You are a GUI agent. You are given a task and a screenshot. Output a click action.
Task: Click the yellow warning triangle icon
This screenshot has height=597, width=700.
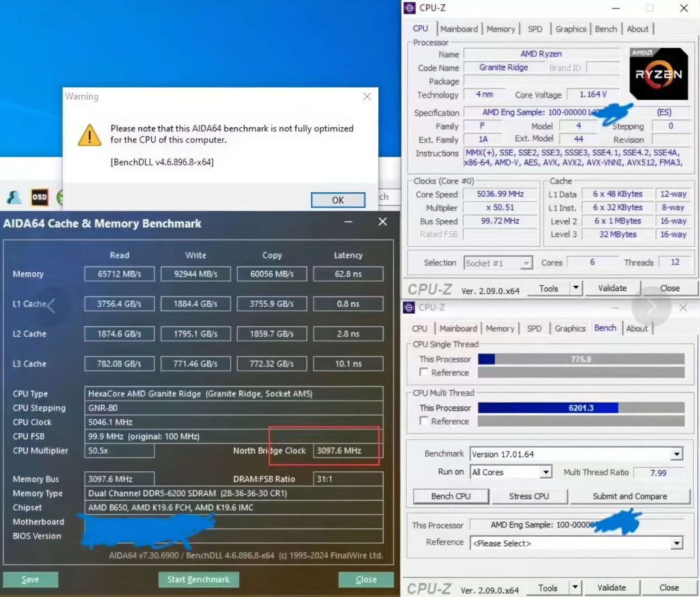click(90, 135)
